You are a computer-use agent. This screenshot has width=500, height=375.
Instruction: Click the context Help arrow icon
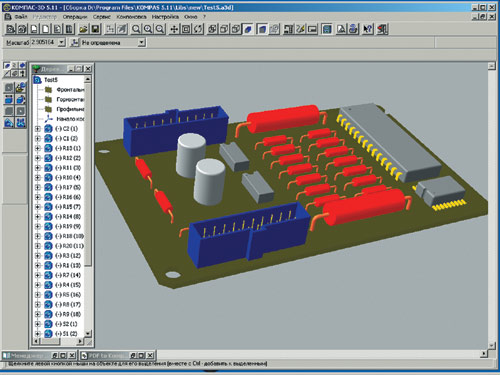point(367,29)
